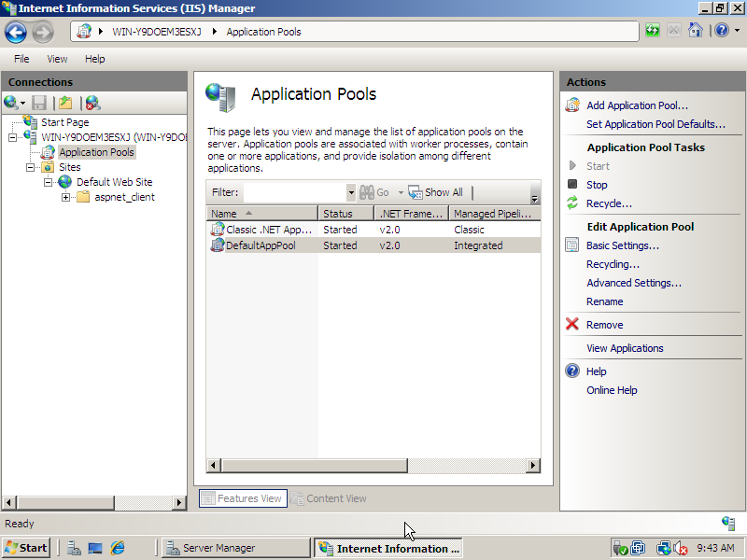Refresh the page with the green icon
The width and height of the screenshot is (747, 560).
652,31
